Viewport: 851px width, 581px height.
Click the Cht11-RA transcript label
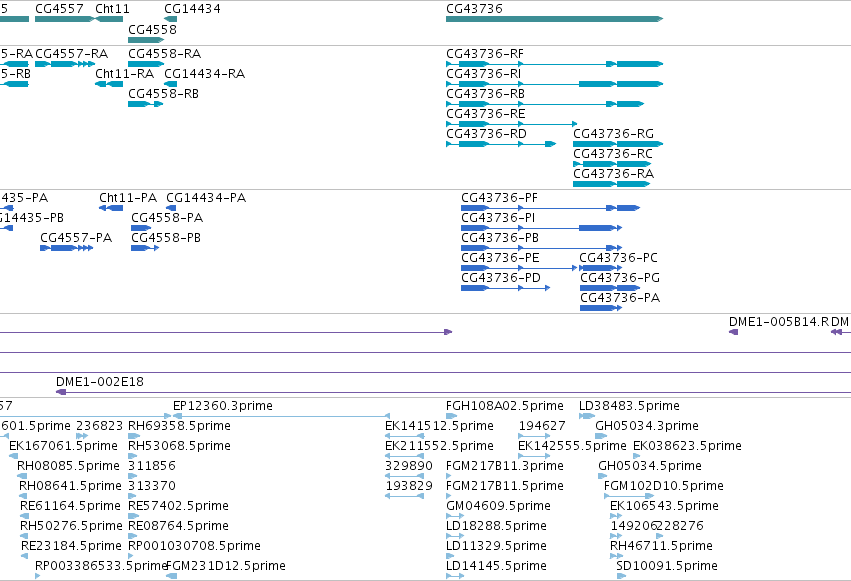(124, 74)
